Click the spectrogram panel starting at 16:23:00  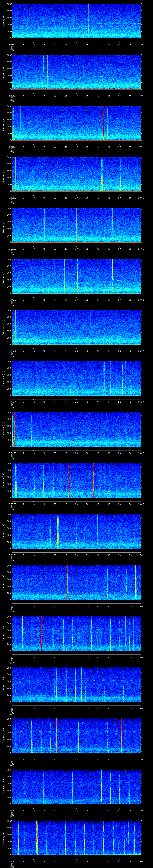pos(77,378)
